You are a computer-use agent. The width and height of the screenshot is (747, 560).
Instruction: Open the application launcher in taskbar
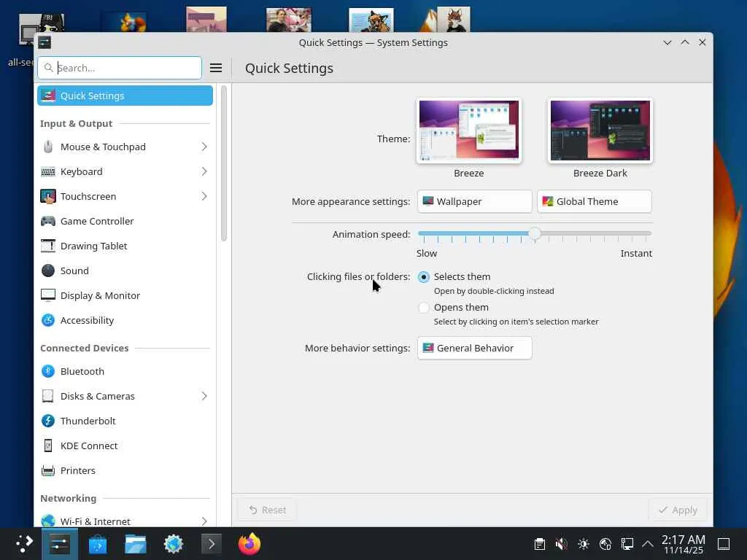(24, 543)
